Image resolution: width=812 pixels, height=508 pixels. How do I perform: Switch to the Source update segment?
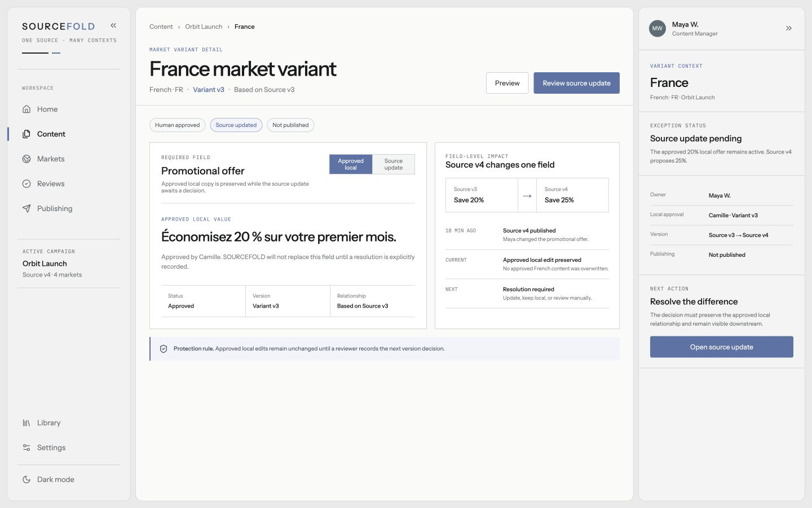[394, 164]
